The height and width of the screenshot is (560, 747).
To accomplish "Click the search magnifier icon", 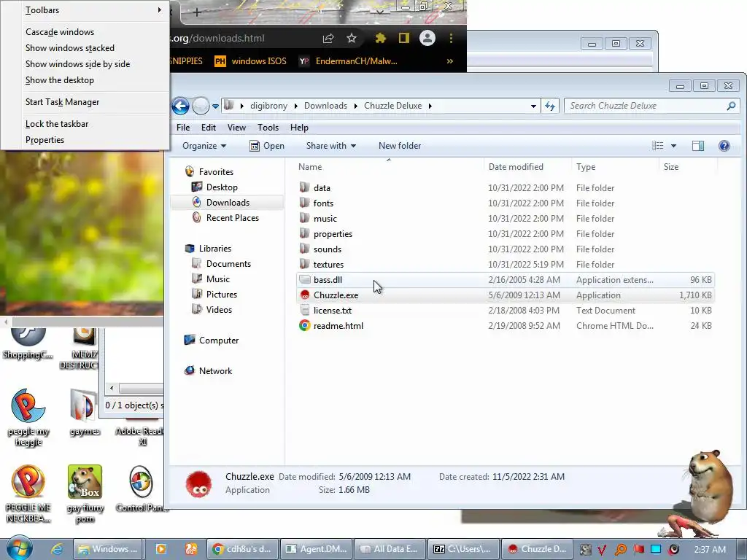I will tap(731, 106).
